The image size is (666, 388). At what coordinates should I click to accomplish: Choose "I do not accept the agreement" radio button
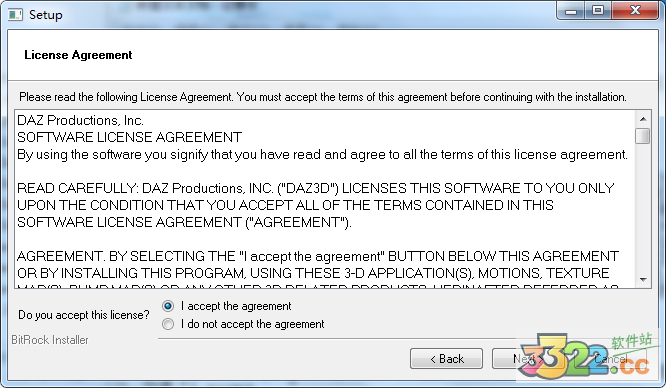click(x=168, y=324)
